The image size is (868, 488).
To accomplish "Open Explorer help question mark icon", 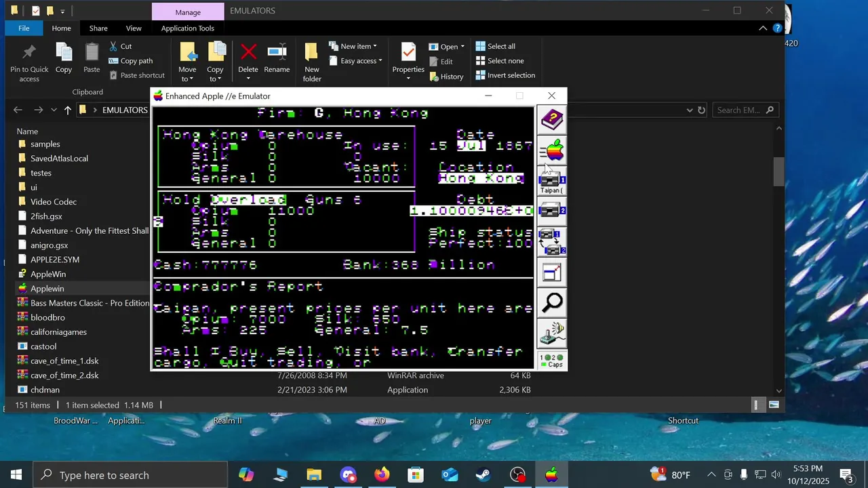I will [x=777, y=28].
